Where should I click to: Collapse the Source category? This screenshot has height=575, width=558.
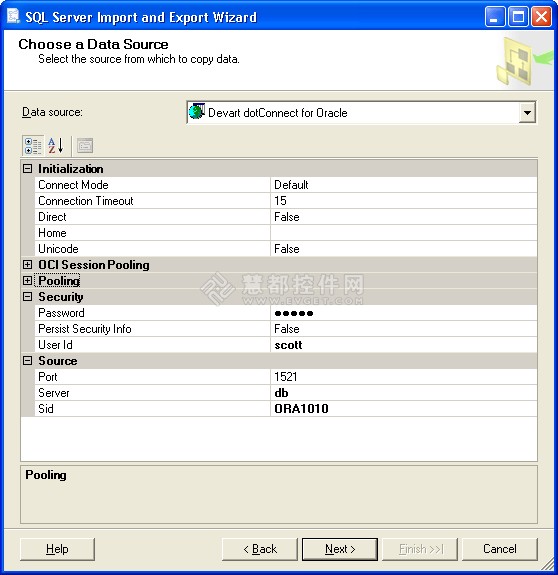point(27,360)
